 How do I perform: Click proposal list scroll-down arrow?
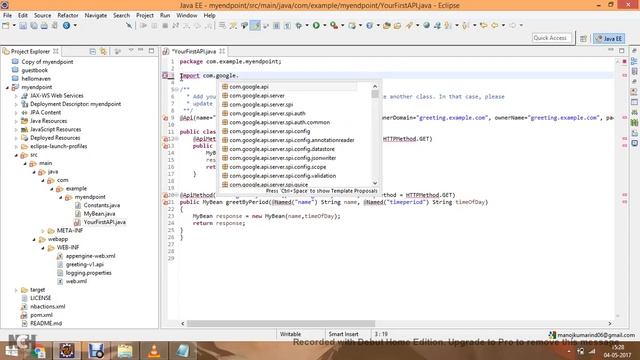[x=375, y=183]
